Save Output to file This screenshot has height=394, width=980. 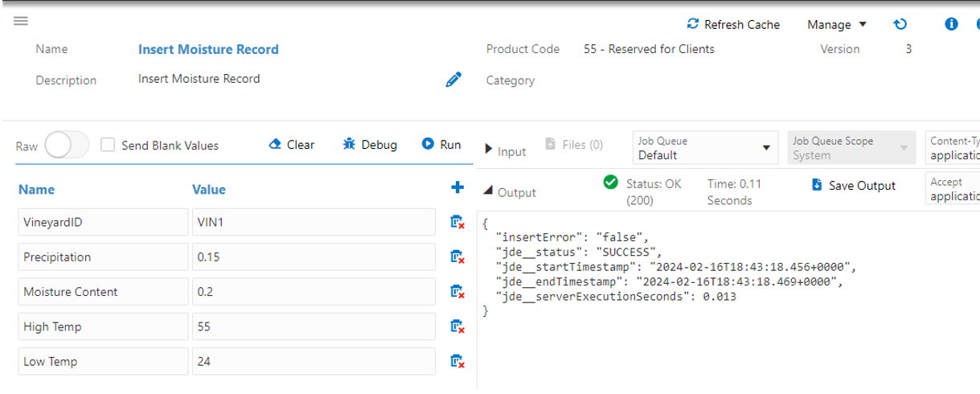click(x=853, y=186)
